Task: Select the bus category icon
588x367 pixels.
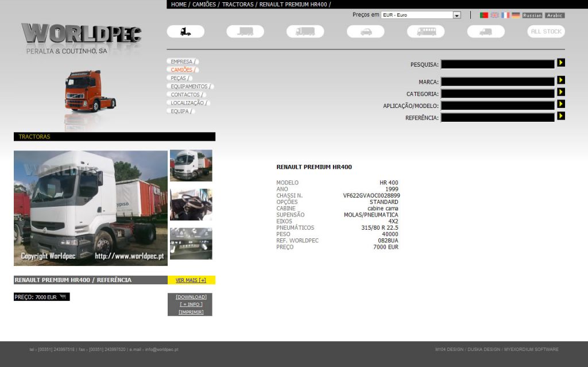Action: 426,32
